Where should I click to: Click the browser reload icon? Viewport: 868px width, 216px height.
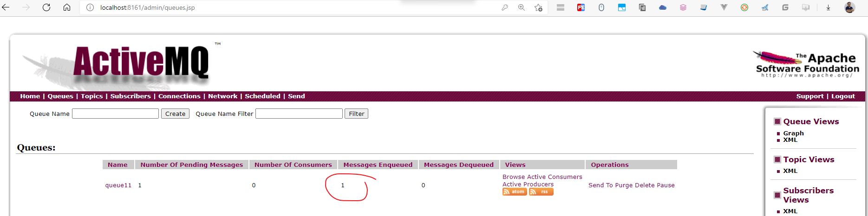pos(46,7)
